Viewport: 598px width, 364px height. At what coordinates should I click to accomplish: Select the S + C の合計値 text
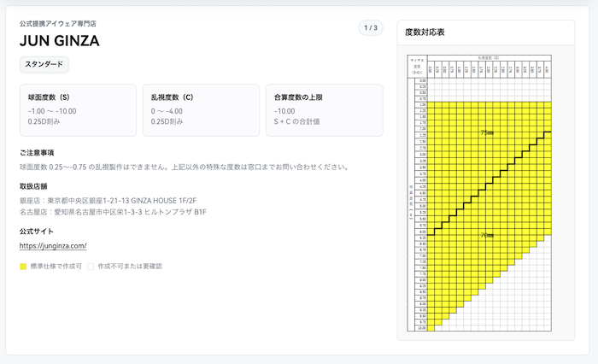coord(296,121)
